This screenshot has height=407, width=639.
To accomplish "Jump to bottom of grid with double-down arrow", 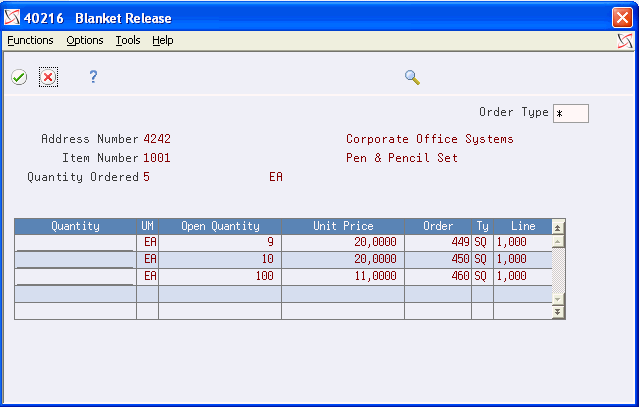I will [x=558, y=312].
